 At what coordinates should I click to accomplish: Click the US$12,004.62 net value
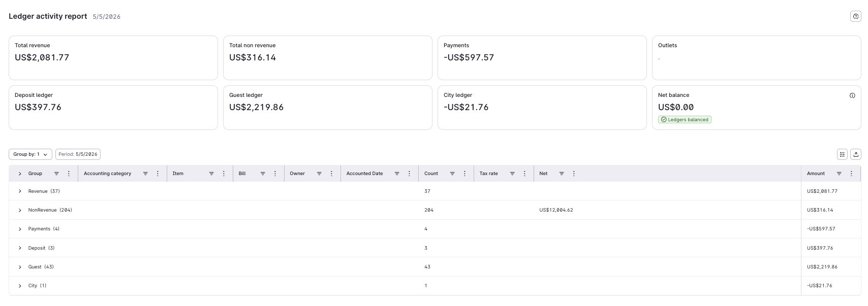tap(556, 210)
